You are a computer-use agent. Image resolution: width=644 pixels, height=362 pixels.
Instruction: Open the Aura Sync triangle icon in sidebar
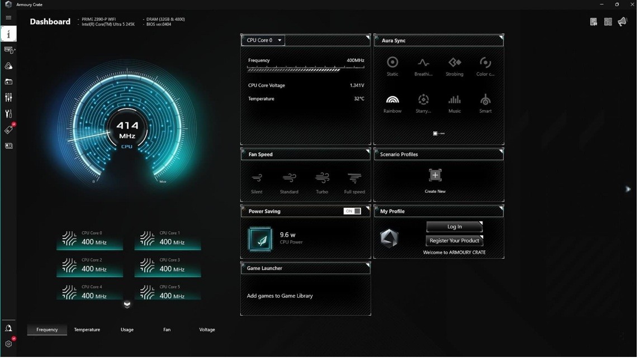8,66
